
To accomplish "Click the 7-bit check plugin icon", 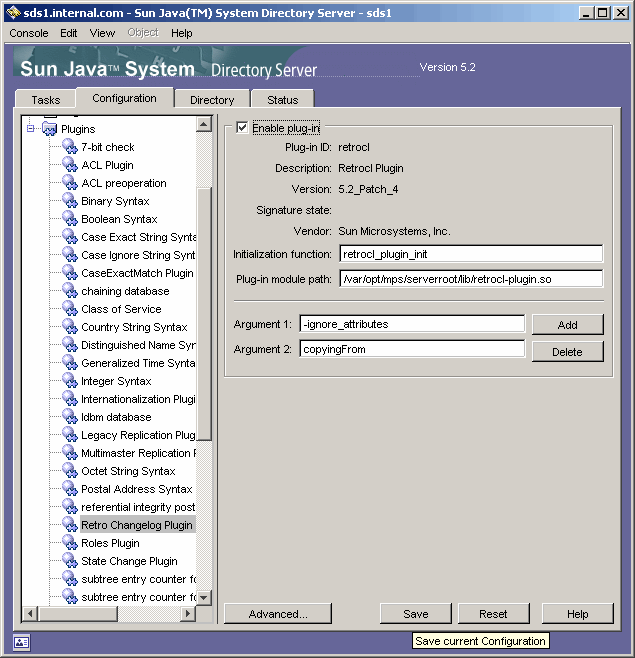I will coord(69,147).
